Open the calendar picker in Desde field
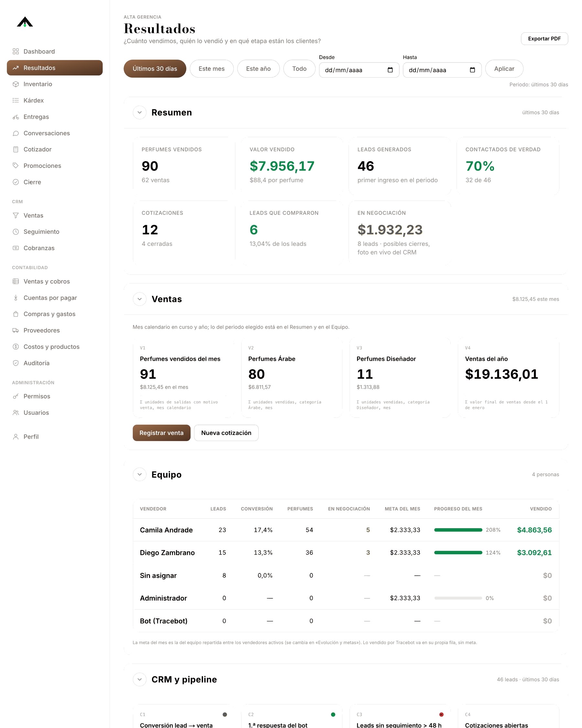The width and height of the screenshot is (582, 728). coord(390,70)
